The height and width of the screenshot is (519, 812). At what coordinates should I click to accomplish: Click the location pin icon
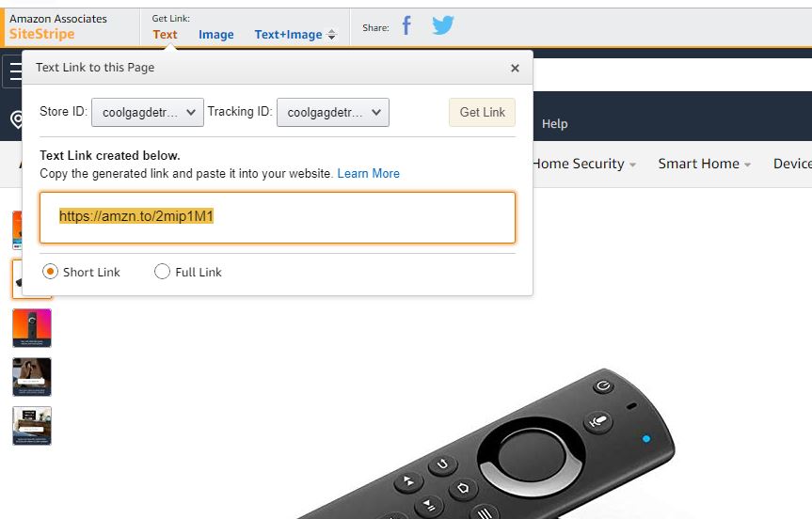click(x=17, y=120)
